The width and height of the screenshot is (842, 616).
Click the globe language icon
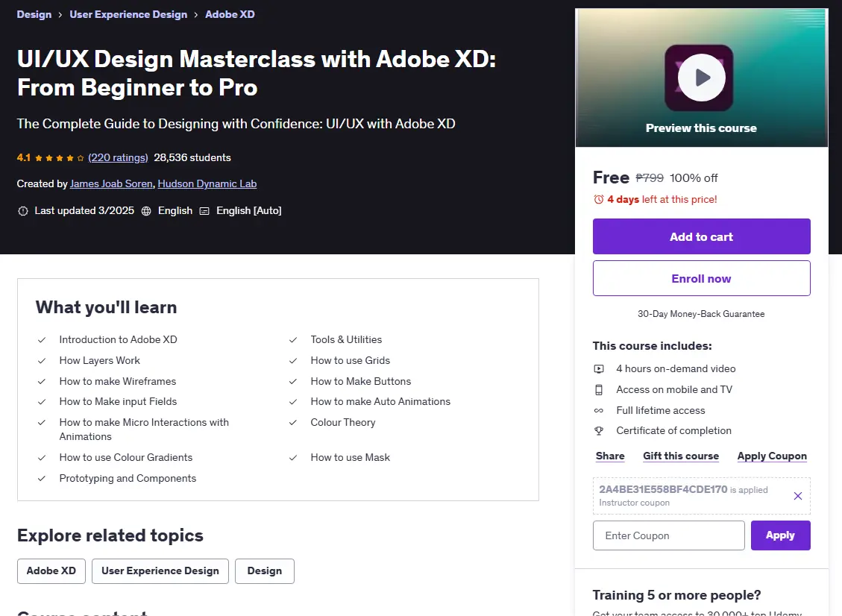tap(146, 211)
